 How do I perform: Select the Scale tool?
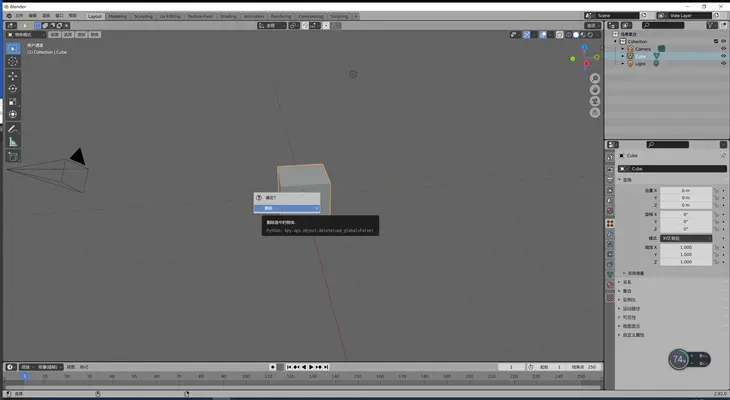[13, 102]
